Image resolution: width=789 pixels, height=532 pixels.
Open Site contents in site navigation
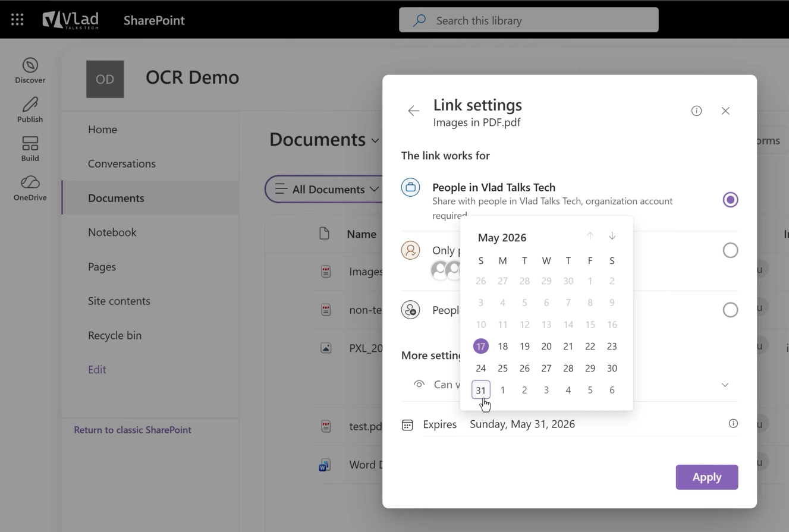(x=119, y=301)
